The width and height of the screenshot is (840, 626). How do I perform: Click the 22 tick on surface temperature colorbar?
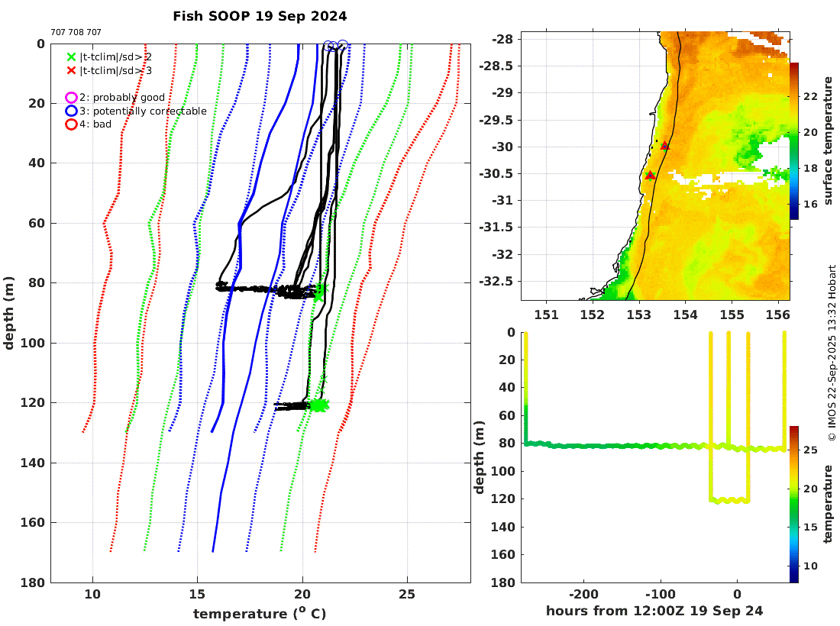tap(810, 96)
